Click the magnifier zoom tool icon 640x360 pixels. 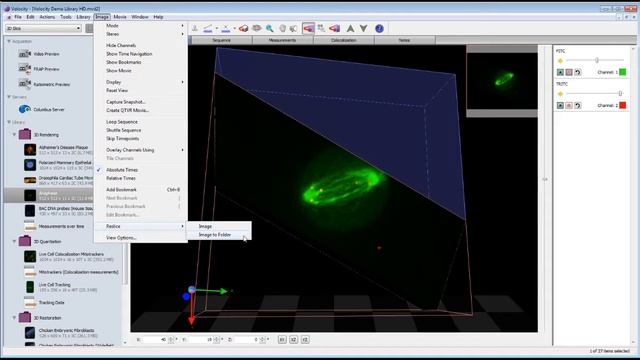coord(269,29)
